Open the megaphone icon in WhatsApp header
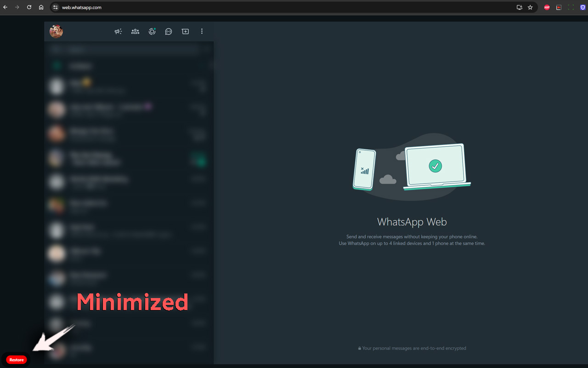 [x=119, y=31]
